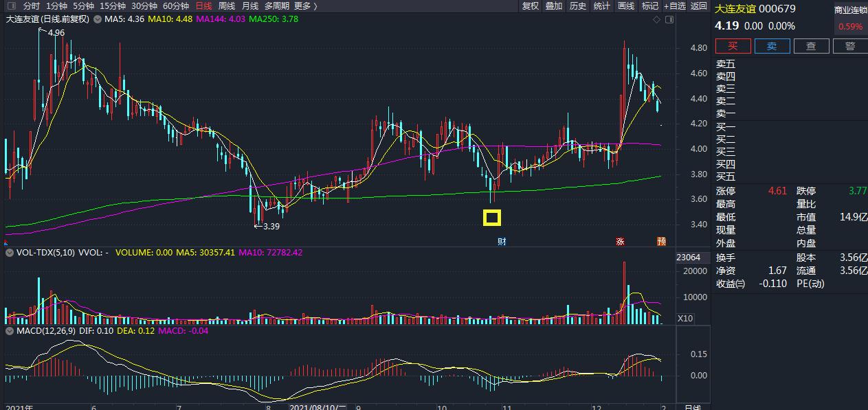
Task: Open the 复权 adjustment menu
Action: click(x=531, y=6)
